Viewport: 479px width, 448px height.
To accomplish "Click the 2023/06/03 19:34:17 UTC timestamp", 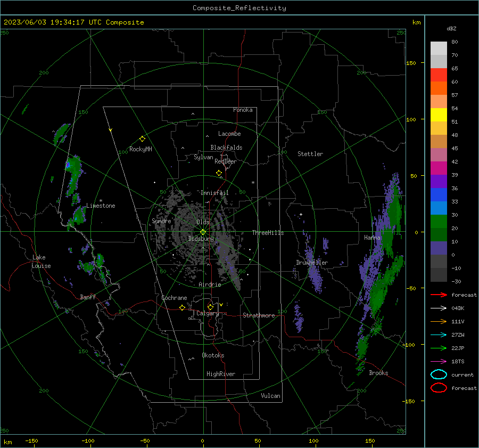I will 73,22.
